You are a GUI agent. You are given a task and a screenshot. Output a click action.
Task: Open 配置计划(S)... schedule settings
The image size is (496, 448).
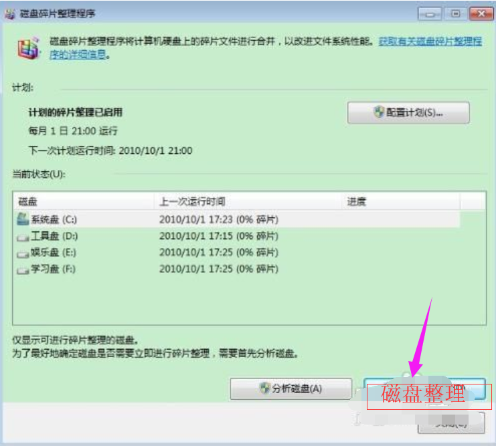pyautogui.click(x=408, y=112)
